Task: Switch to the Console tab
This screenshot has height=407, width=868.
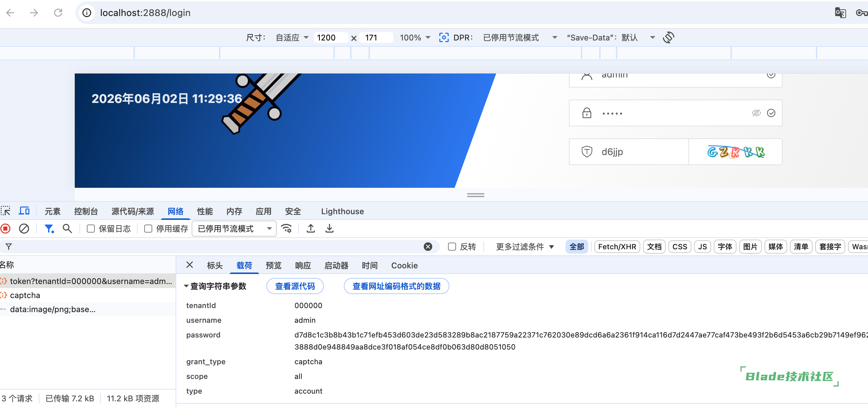Action: click(x=86, y=211)
